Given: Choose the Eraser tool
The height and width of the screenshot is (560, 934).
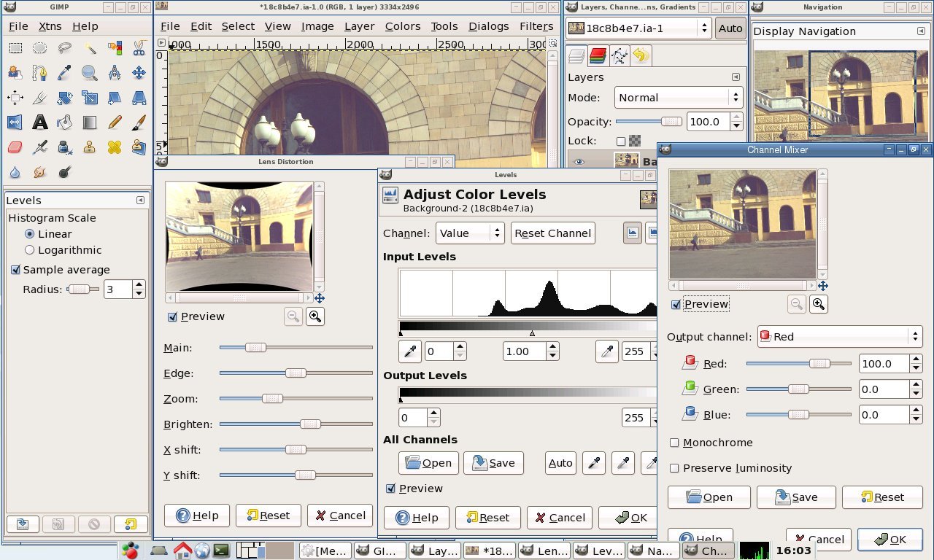Looking at the screenshot, I should [15, 147].
